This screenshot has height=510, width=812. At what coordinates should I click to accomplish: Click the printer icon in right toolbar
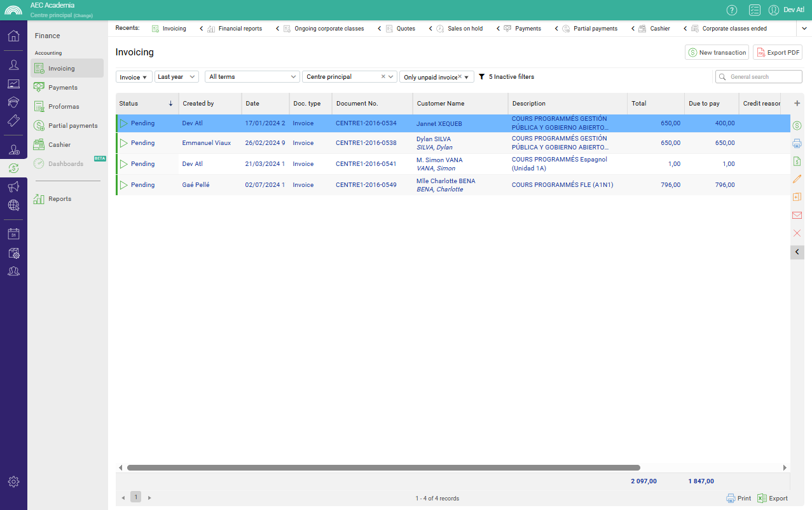[x=797, y=144]
